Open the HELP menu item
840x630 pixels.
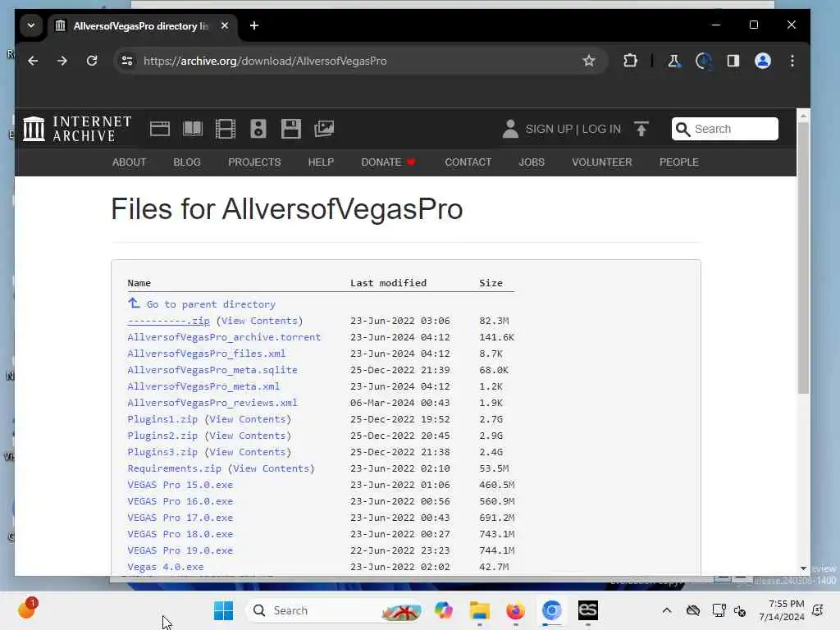point(321,162)
